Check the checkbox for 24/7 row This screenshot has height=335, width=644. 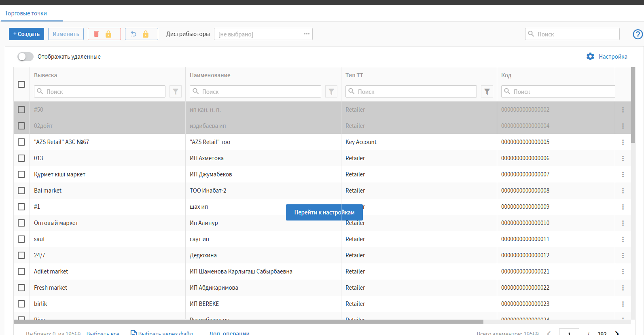[21, 255]
